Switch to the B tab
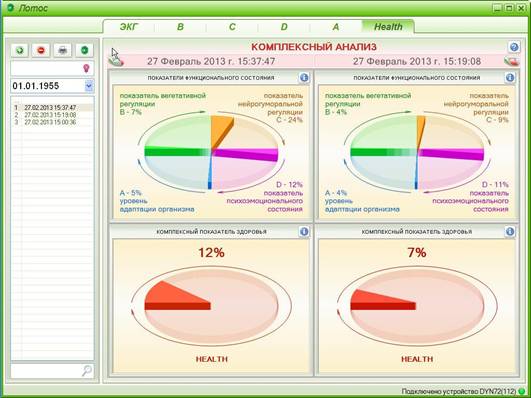The height and width of the screenshot is (398, 531). tap(180, 27)
